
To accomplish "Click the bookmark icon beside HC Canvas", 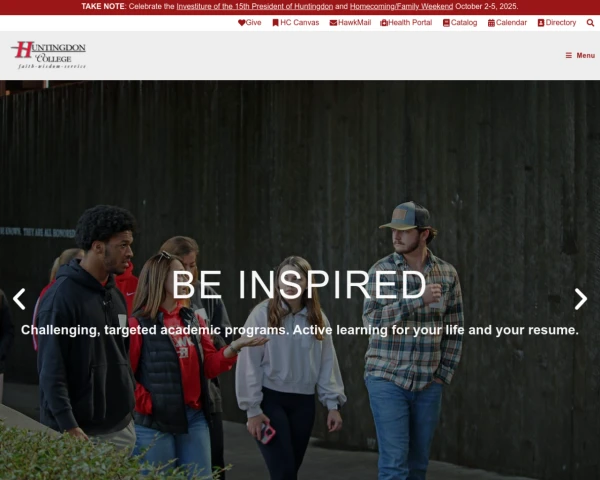I will pyautogui.click(x=276, y=23).
